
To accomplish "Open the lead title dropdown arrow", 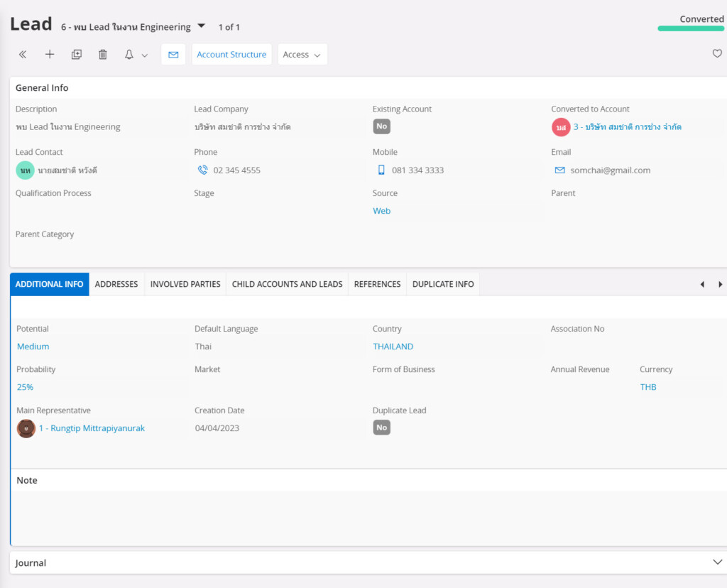I will click(x=202, y=26).
